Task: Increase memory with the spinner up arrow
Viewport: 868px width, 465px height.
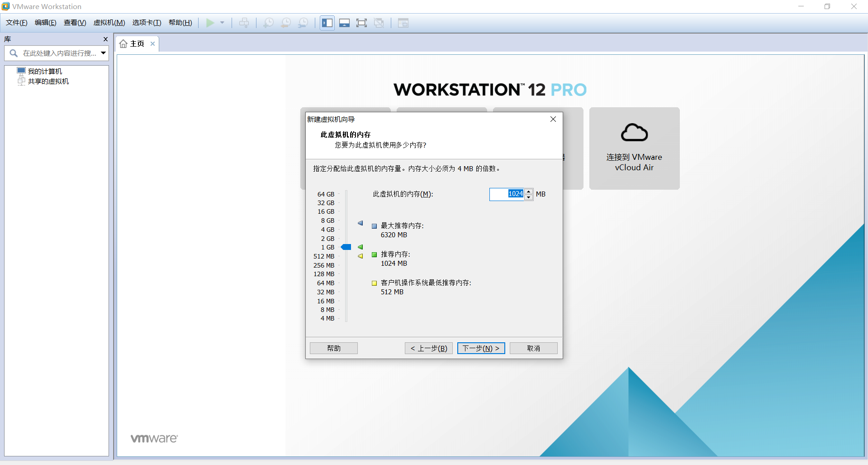Action: tap(529, 192)
